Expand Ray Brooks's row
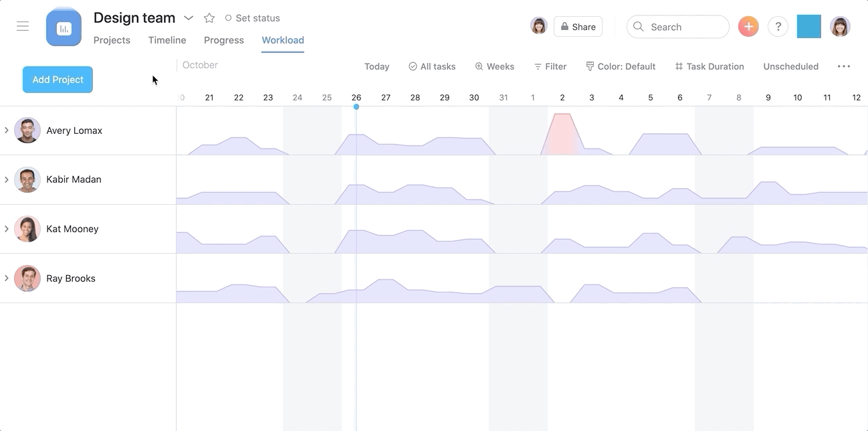This screenshot has height=431, width=868. coord(7,278)
